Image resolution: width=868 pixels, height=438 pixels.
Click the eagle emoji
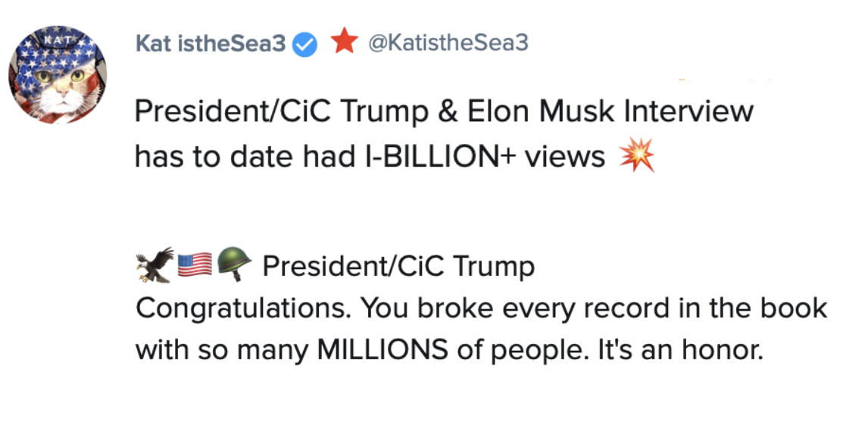155,265
